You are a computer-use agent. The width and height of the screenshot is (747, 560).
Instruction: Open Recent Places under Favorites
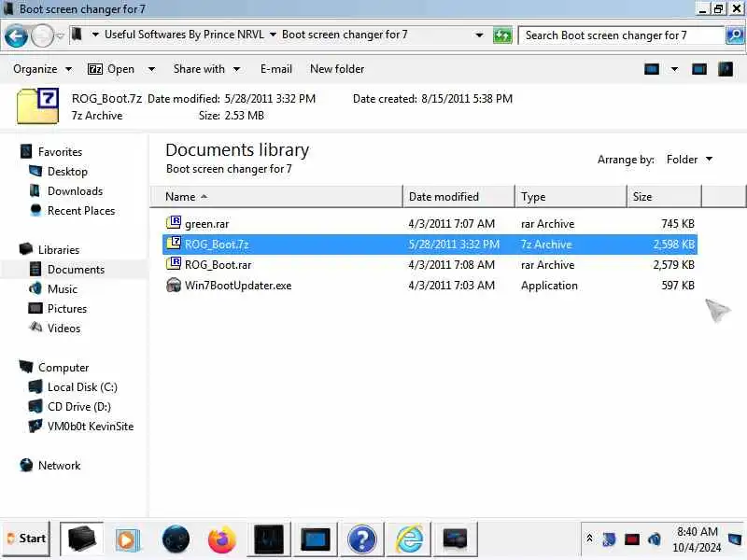coord(81,211)
